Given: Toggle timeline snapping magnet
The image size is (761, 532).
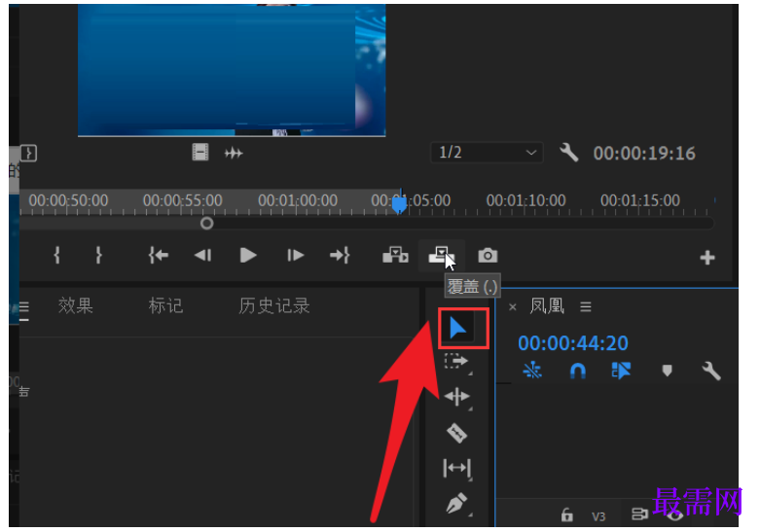Looking at the screenshot, I should click(x=577, y=371).
